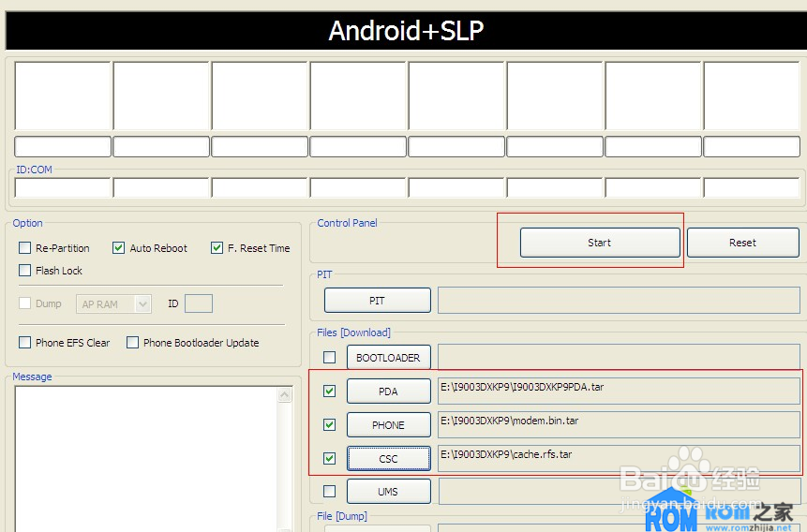Screen dimensions: 807x532
Task: Tick the UMS file checkbox
Action: tap(329, 492)
